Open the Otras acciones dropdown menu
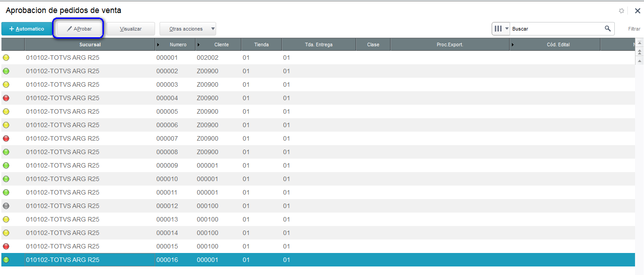Image resolution: width=644 pixels, height=275 pixels. [188, 29]
